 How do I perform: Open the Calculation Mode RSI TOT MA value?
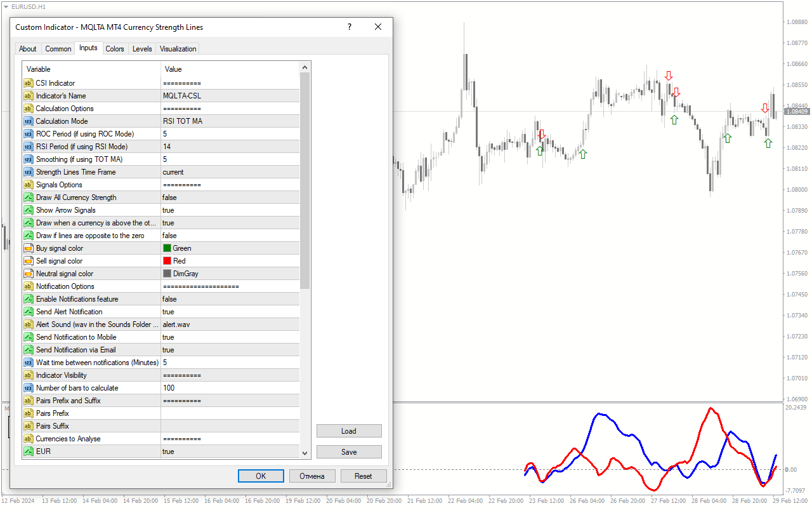(230, 121)
